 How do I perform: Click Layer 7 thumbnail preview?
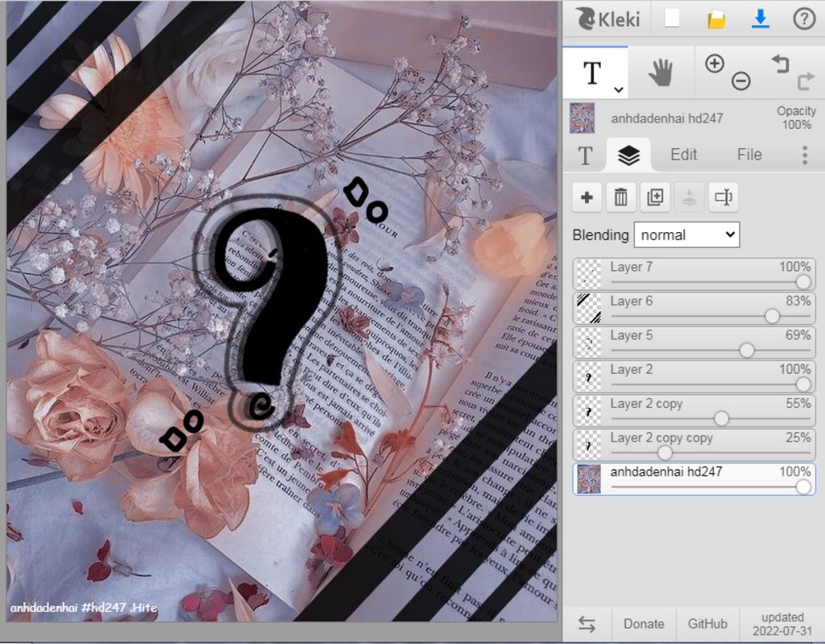[x=589, y=274]
